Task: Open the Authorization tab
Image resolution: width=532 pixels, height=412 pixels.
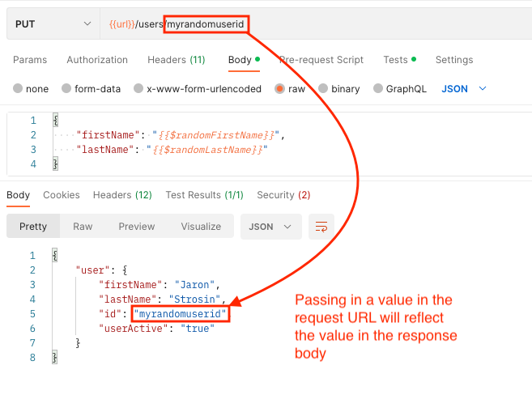Action: pos(97,60)
